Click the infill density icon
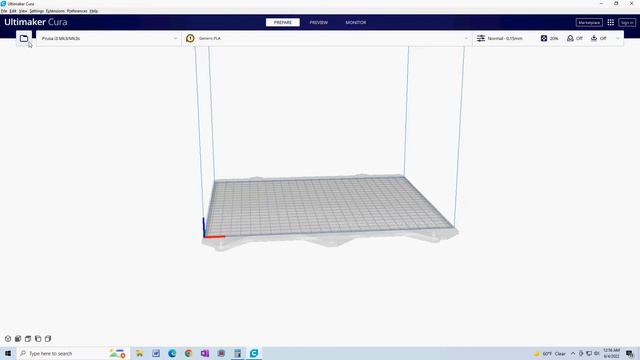This screenshot has width=640, height=360. [544, 38]
